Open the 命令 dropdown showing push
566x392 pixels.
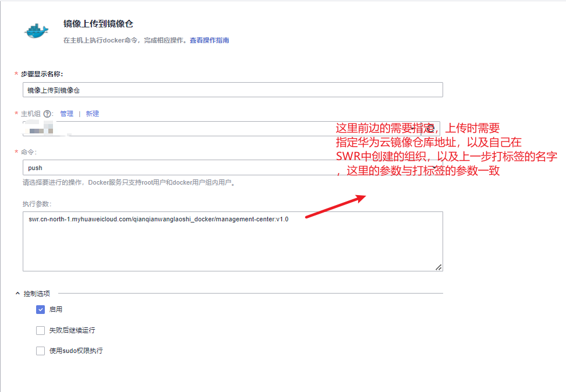[232, 168]
